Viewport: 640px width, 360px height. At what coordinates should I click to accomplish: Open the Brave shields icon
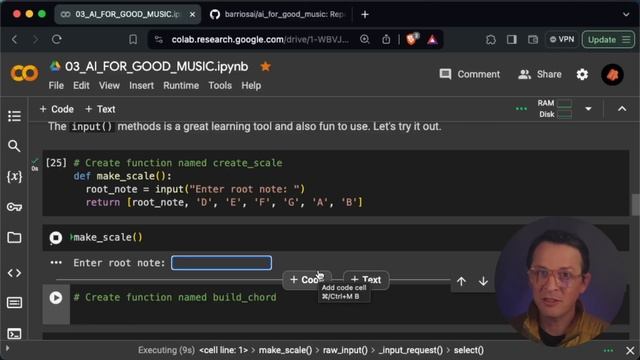(x=412, y=39)
